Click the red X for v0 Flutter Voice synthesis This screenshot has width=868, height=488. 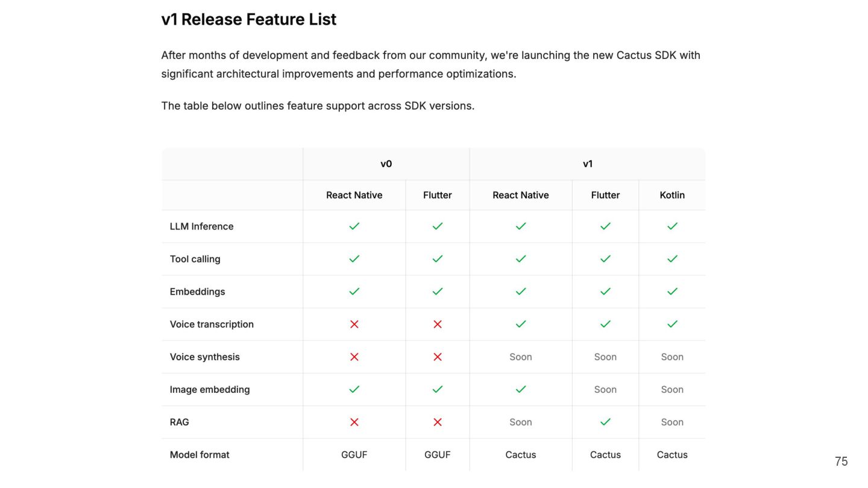[x=437, y=357]
